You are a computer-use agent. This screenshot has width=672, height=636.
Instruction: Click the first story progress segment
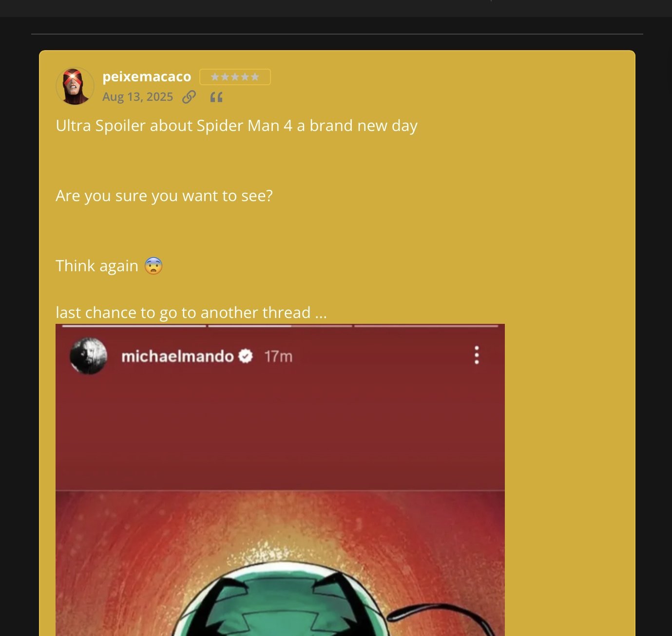coord(134,326)
